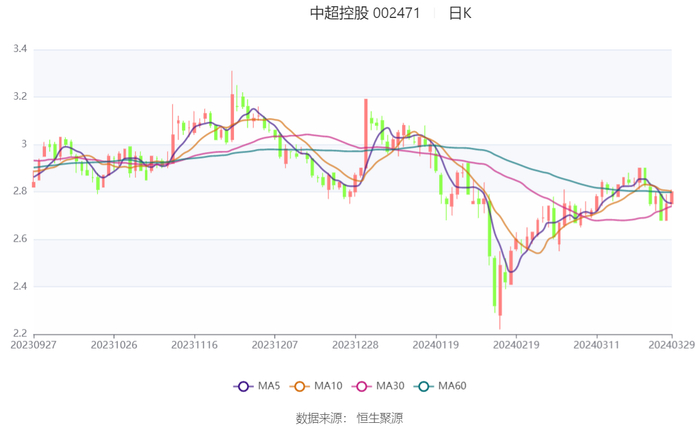Click the 数据来源 恒生聚源 source text
This screenshot has width=700, height=426.
click(349, 416)
